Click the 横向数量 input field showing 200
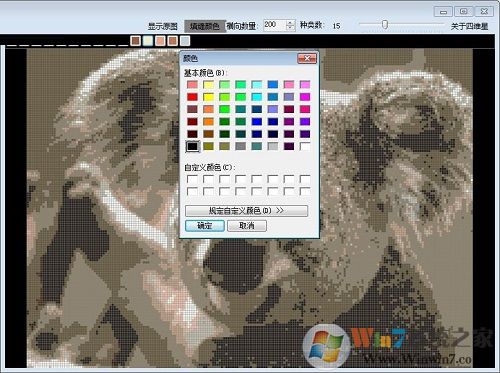Screen dimensions: 500x373 275,25
